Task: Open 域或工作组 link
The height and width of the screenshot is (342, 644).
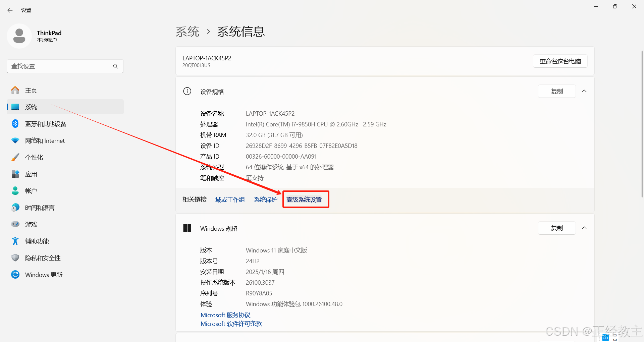Action: coord(230,199)
